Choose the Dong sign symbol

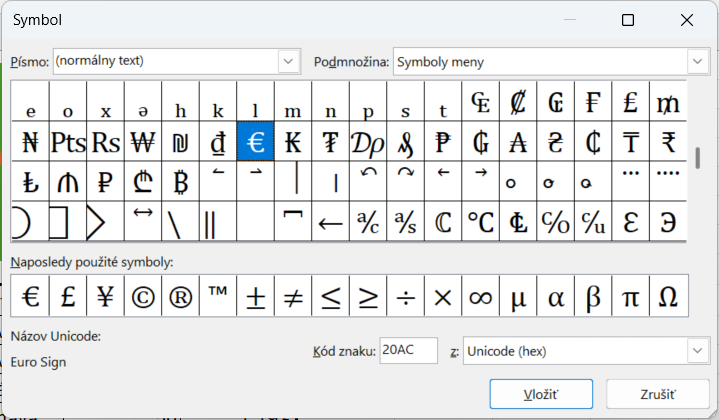(x=218, y=141)
